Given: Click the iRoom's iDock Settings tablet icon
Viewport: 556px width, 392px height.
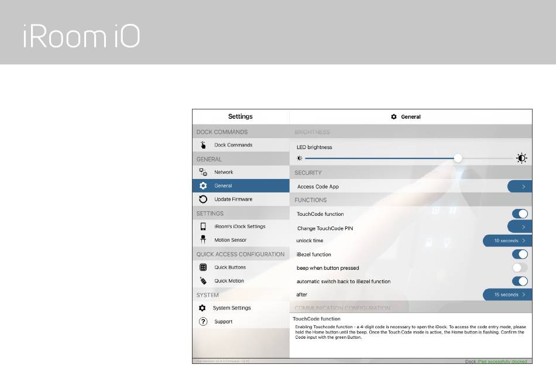Looking at the screenshot, I should point(203,226).
